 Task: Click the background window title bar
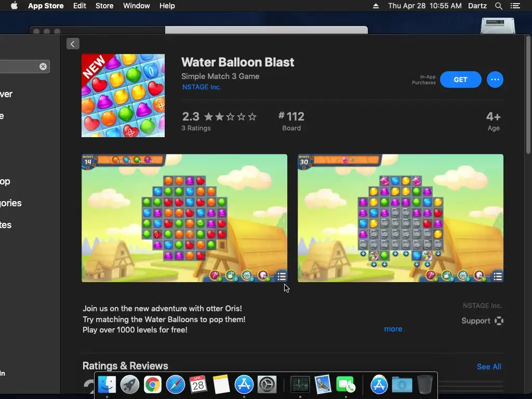pyautogui.click(x=198, y=30)
